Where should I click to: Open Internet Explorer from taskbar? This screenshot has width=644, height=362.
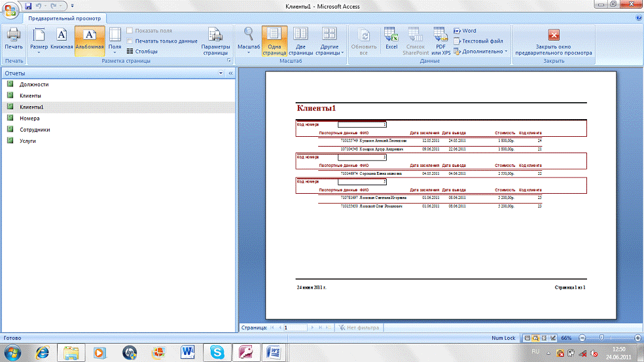tap(43, 353)
